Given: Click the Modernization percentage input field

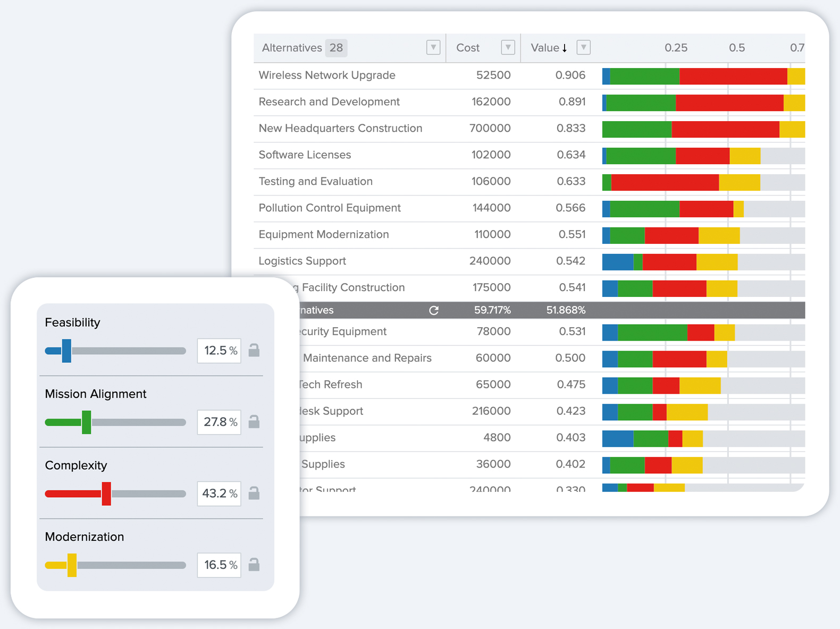Looking at the screenshot, I should [219, 565].
